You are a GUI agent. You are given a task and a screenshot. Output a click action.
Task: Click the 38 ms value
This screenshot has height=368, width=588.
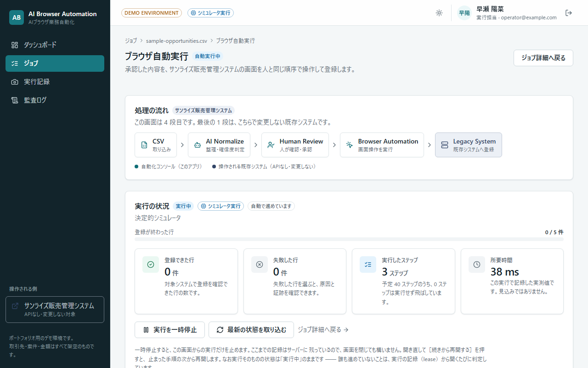[504, 271]
